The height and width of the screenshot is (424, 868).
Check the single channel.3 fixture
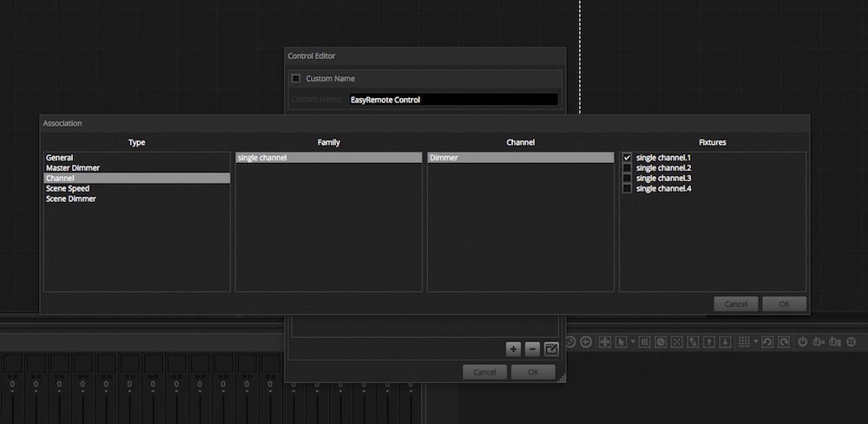628,178
